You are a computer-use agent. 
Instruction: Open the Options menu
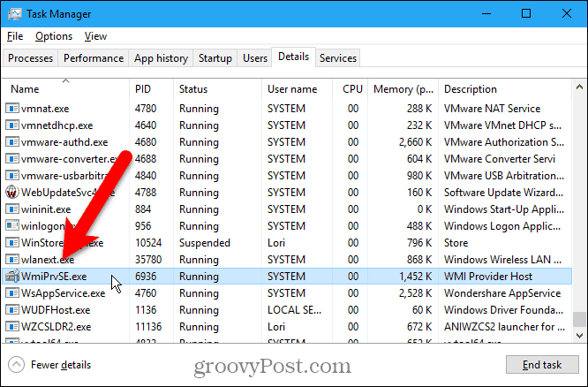click(54, 36)
